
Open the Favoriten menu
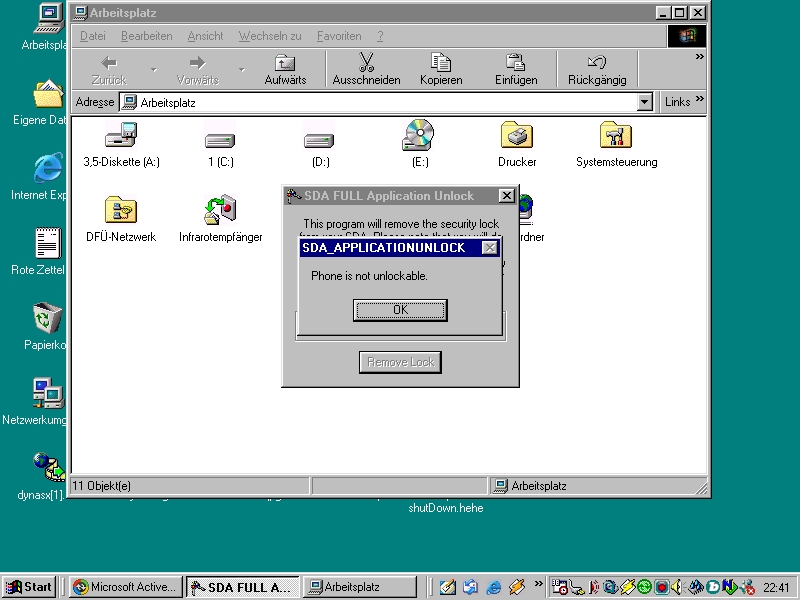pos(339,36)
